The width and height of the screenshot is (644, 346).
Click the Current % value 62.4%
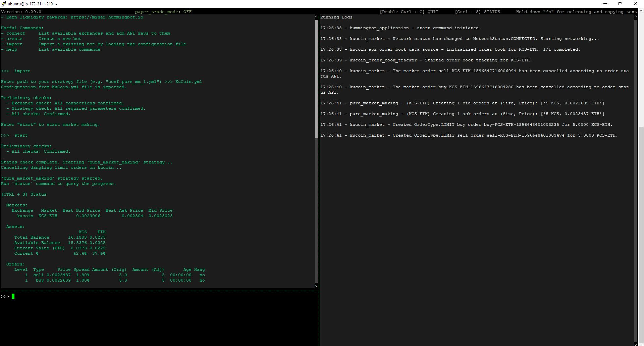tap(80, 253)
